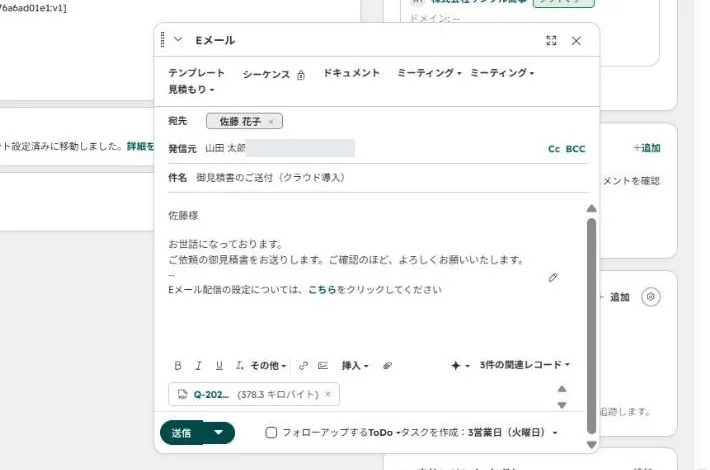Click the attachment list up arrow
This screenshot has width=710, height=470.
(x=561, y=389)
